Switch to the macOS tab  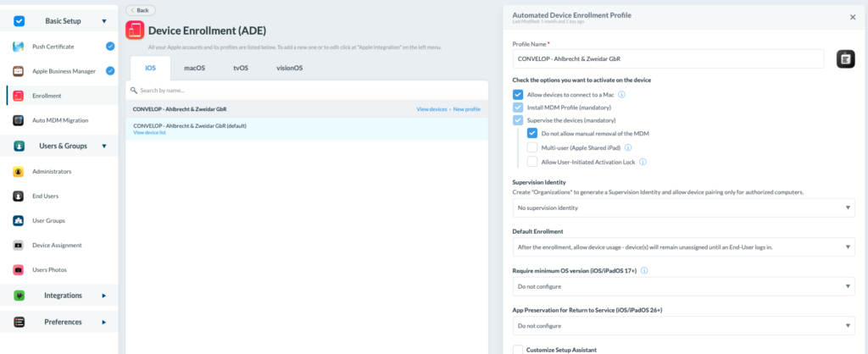click(x=195, y=67)
